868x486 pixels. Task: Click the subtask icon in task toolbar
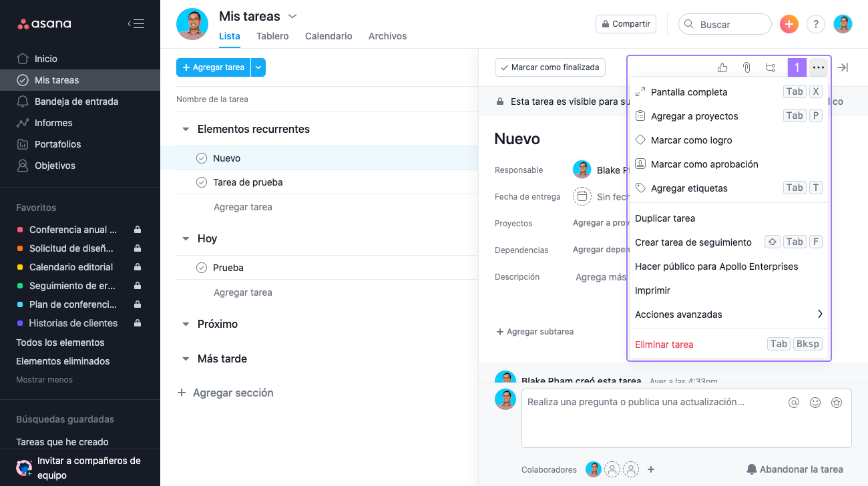[x=771, y=67]
